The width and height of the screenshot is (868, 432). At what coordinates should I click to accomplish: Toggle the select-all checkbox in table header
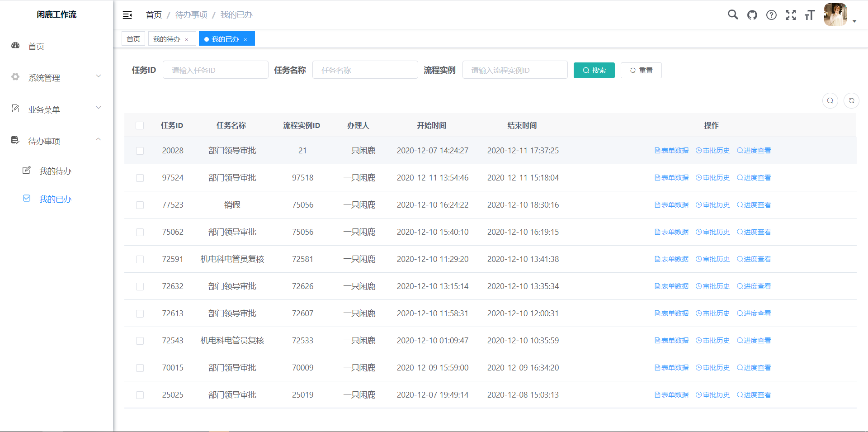click(140, 125)
